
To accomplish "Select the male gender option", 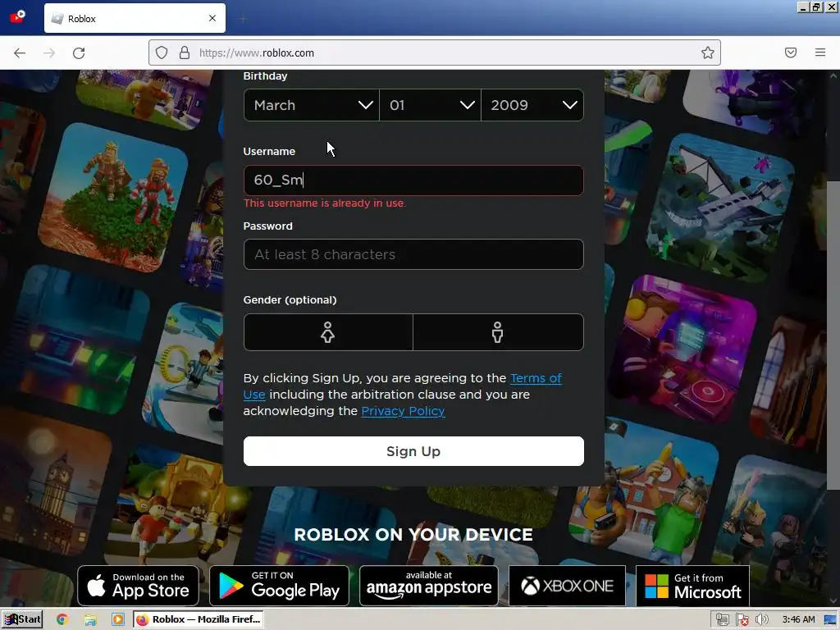I will tap(498, 332).
